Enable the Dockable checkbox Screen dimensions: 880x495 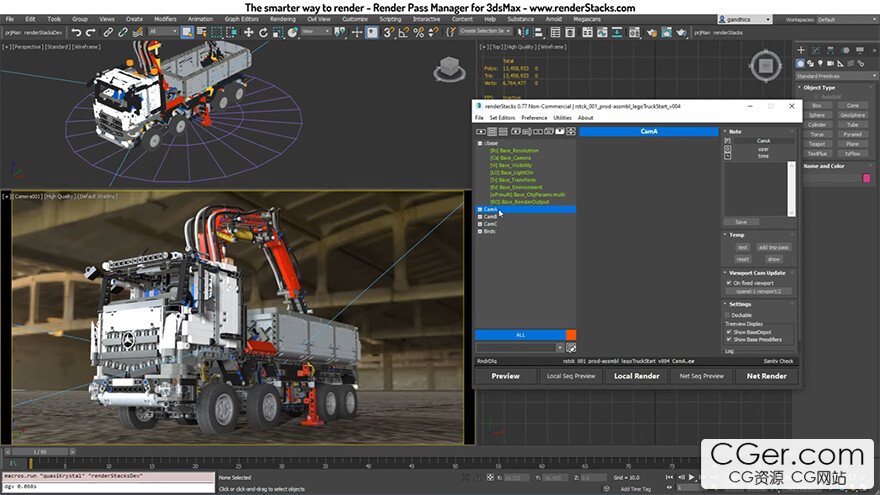coord(728,315)
